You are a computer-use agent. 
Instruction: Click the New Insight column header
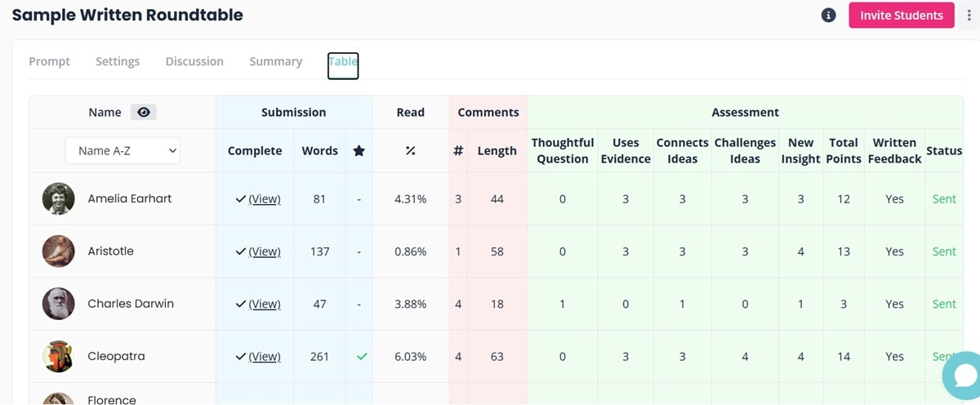pyautogui.click(x=800, y=150)
